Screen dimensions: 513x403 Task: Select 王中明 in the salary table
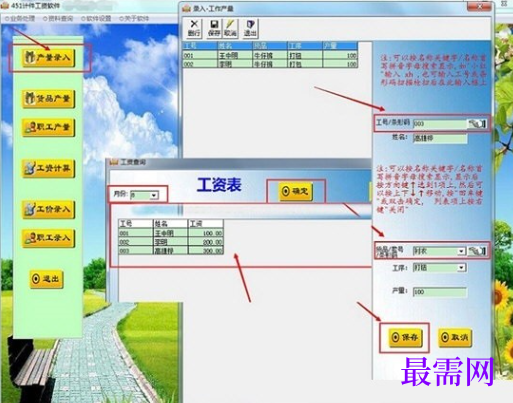tap(170, 233)
